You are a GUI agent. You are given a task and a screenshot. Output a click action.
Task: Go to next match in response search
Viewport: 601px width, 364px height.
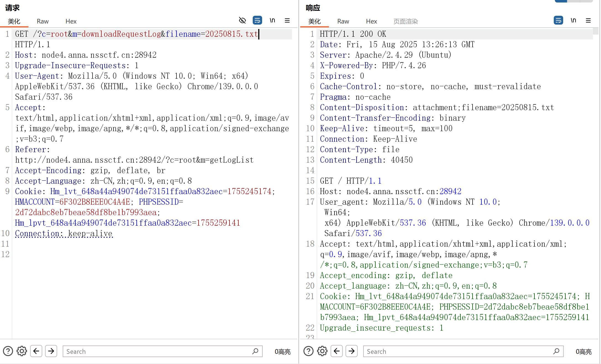[x=352, y=351]
